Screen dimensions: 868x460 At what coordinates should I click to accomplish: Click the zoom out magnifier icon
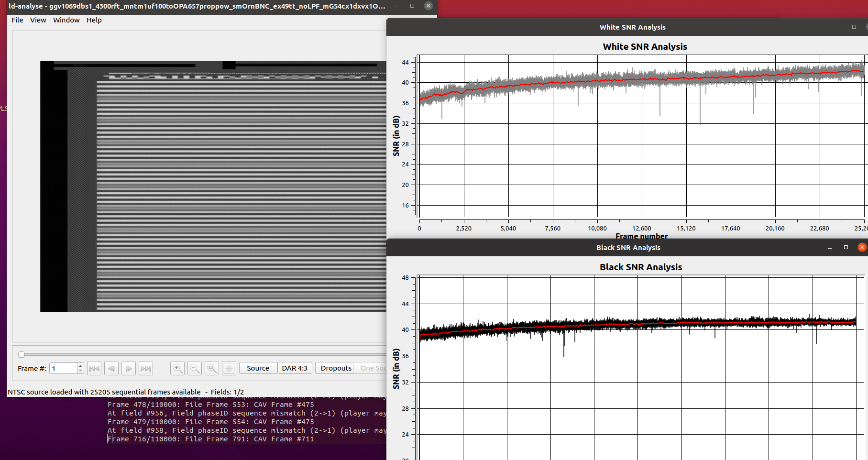[195, 368]
